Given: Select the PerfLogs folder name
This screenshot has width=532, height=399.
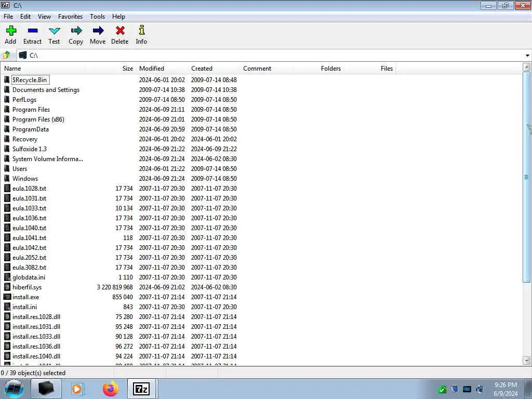Looking at the screenshot, I should [x=24, y=99].
